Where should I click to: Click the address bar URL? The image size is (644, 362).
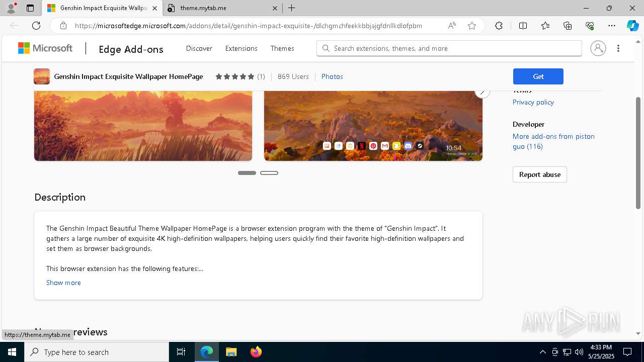[x=249, y=26]
